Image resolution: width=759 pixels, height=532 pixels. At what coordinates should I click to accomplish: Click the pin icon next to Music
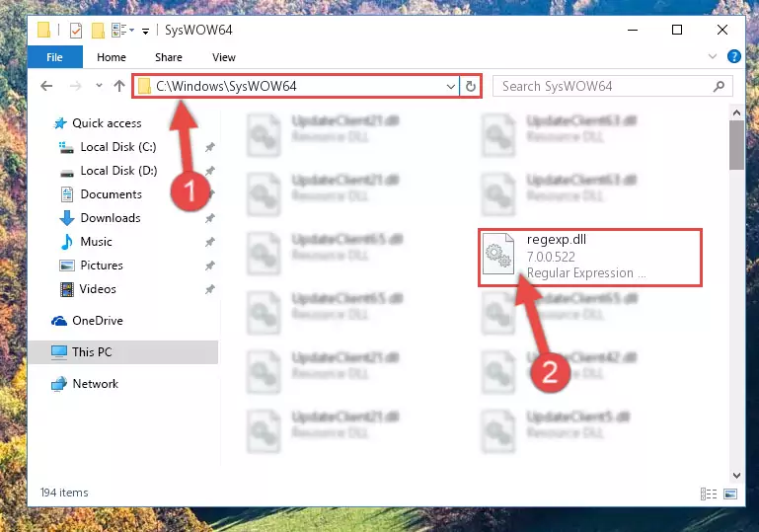click(x=209, y=242)
